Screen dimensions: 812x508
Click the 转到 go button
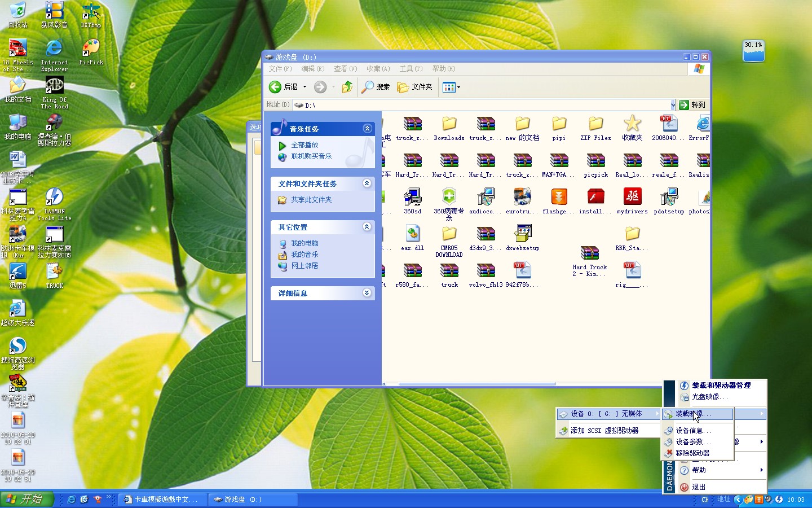pyautogui.click(x=692, y=105)
